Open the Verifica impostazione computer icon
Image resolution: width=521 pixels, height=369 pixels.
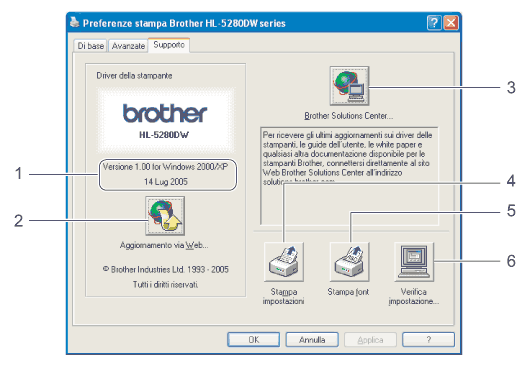click(414, 262)
